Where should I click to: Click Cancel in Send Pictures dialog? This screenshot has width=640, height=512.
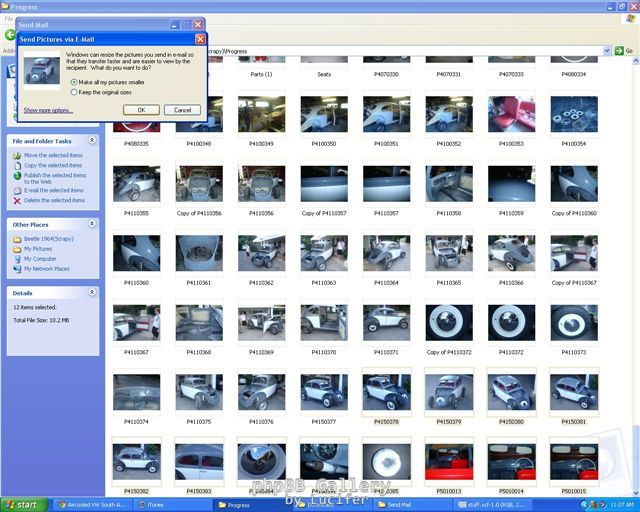(182, 110)
